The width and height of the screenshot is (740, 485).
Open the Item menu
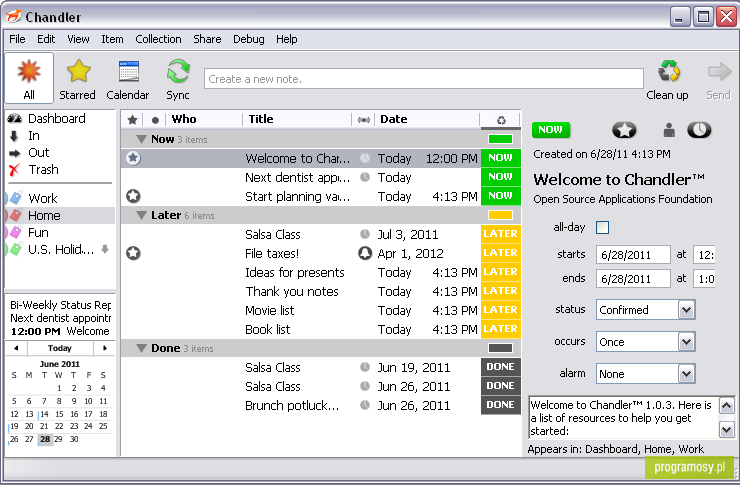pyautogui.click(x=112, y=39)
